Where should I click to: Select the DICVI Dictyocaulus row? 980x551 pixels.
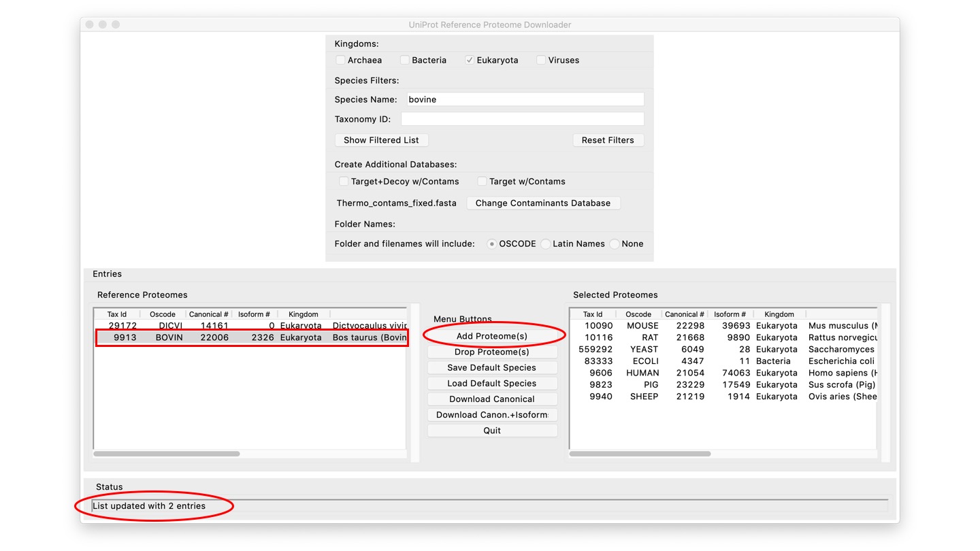[x=251, y=326]
